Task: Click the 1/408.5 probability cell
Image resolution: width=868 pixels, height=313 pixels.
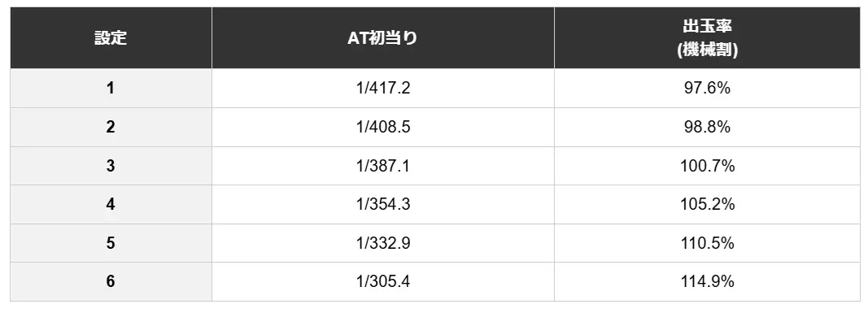Action: click(x=383, y=127)
